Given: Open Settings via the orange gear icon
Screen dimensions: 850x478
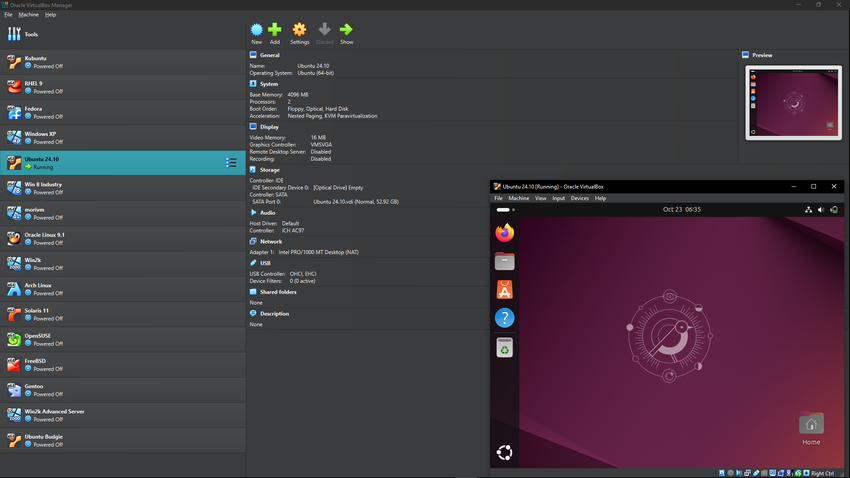Looking at the screenshot, I should [x=299, y=29].
